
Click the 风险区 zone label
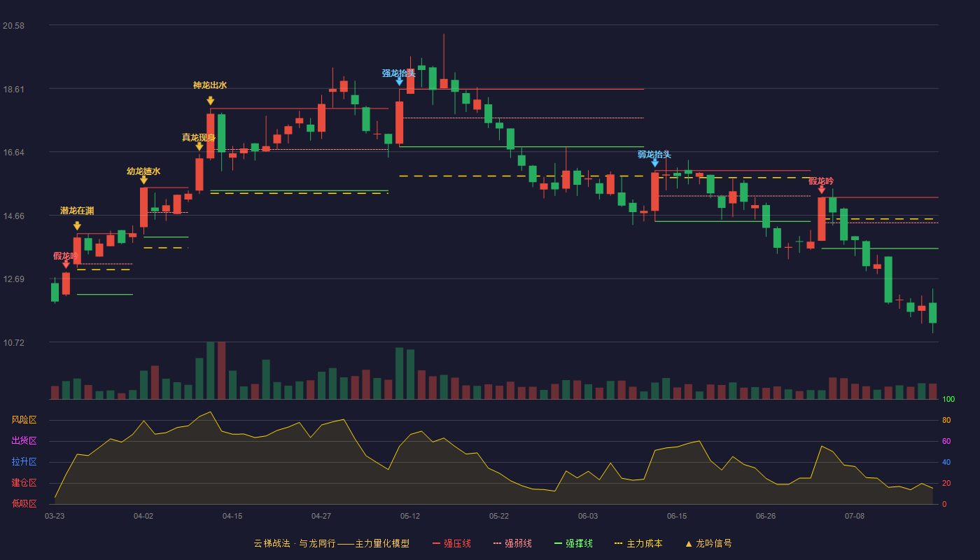click(24, 420)
